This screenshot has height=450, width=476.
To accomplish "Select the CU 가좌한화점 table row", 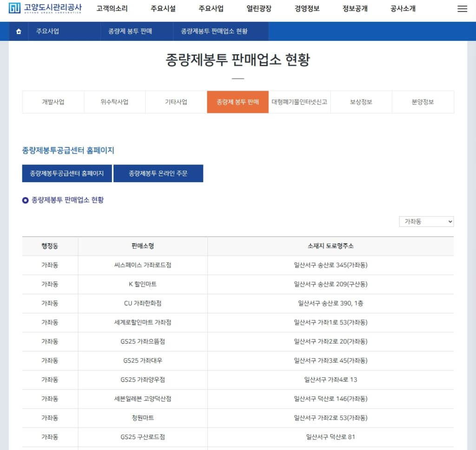I will [238, 303].
